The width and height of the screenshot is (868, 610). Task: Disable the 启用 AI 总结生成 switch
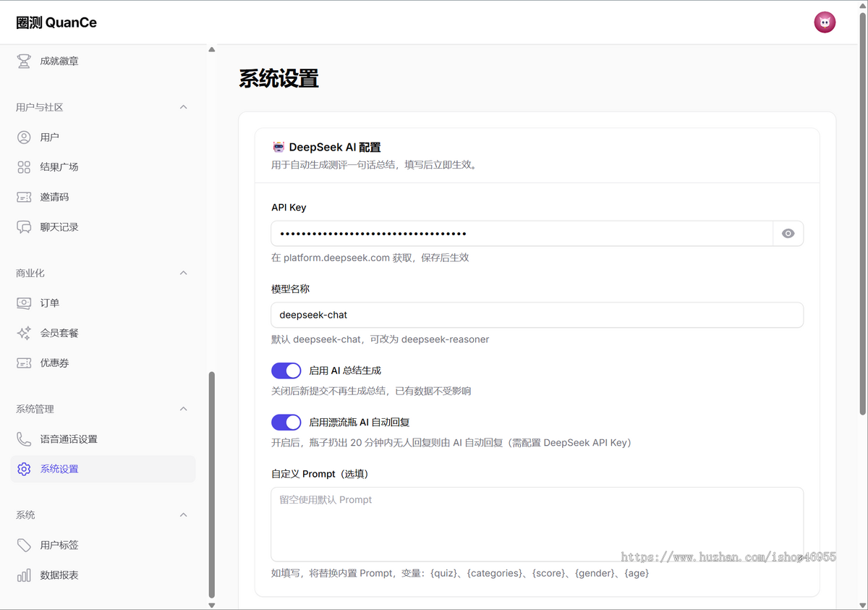tap(286, 370)
